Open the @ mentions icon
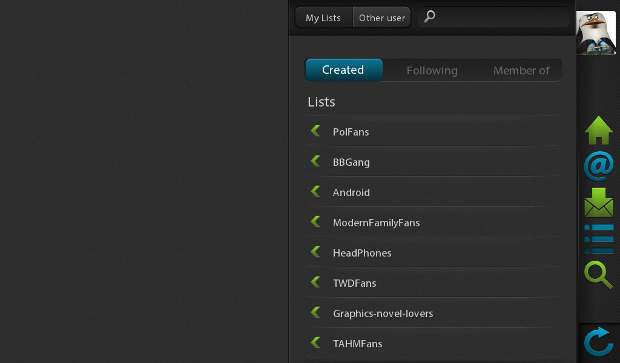The width and height of the screenshot is (620, 363). 599,165
